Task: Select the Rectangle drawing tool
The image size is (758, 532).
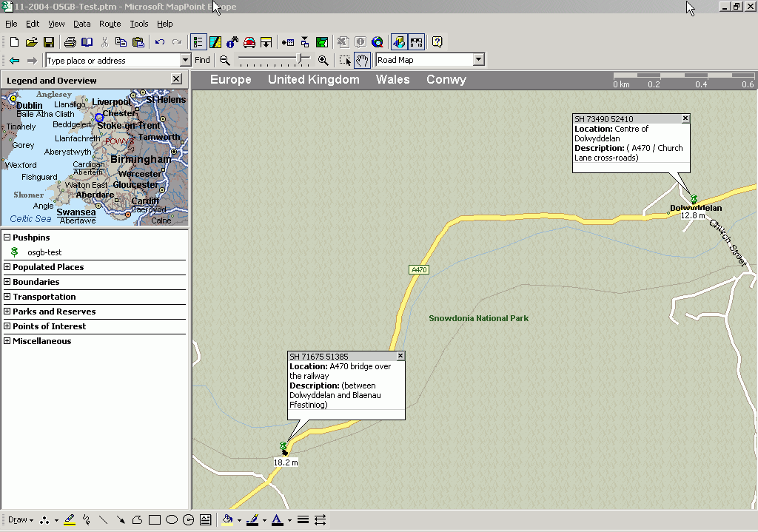Action: pyautogui.click(x=154, y=520)
